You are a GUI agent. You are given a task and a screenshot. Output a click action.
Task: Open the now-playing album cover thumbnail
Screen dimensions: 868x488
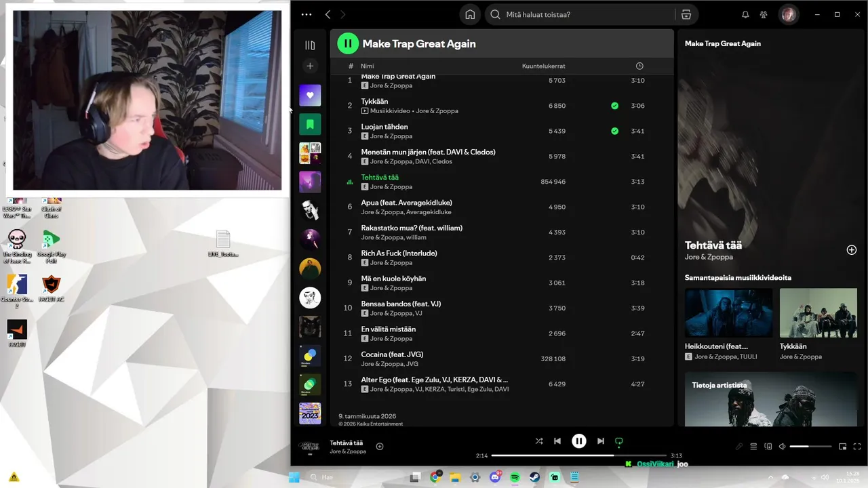[x=310, y=445]
